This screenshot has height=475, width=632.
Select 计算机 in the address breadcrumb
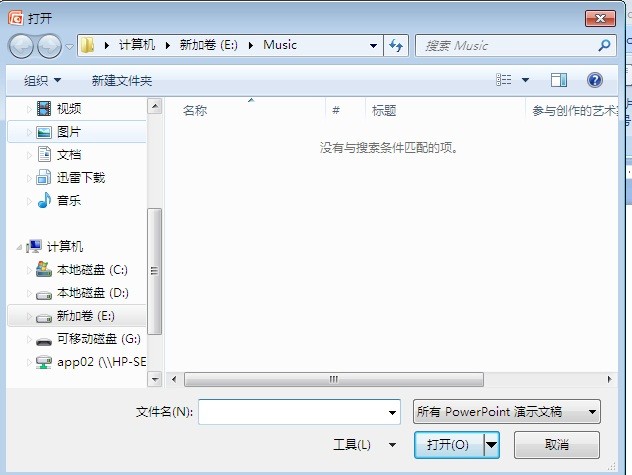[137, 45]
